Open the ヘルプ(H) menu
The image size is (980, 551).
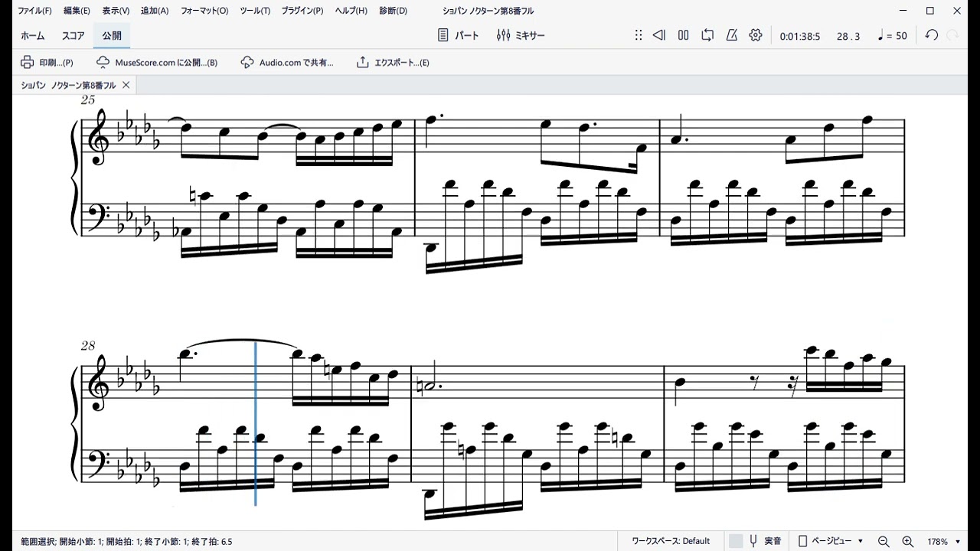[351, 11]
